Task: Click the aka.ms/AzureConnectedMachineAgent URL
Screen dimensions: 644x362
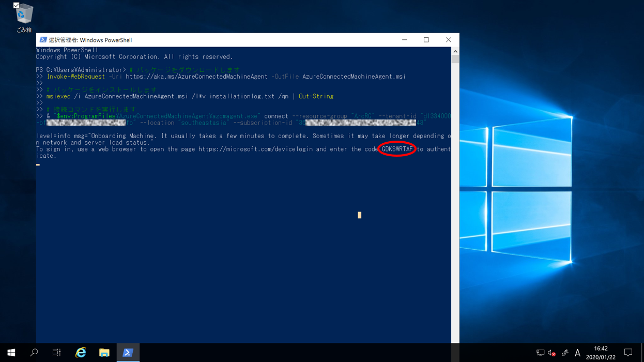Action: click(197, 77)
